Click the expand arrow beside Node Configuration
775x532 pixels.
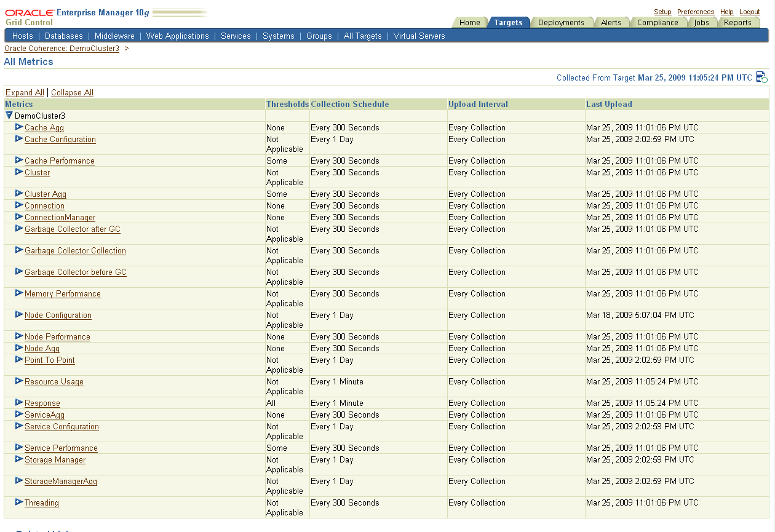19,315
